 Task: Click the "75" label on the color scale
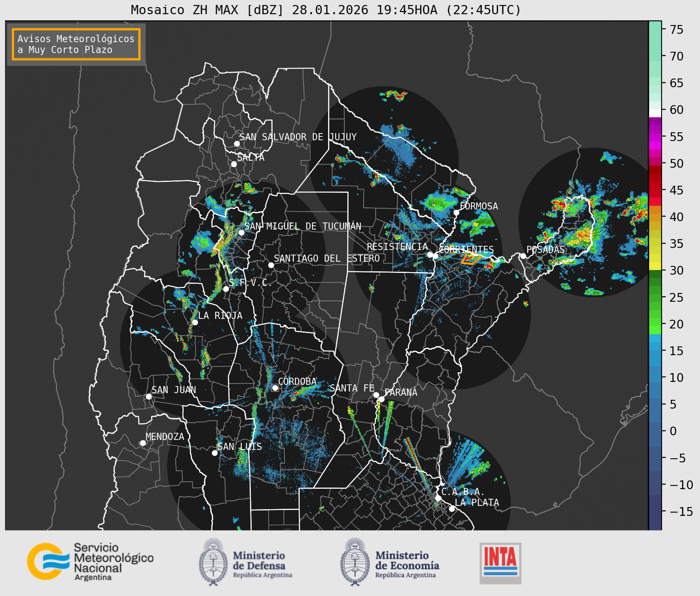pyautogui.click(x=677, y=30)
